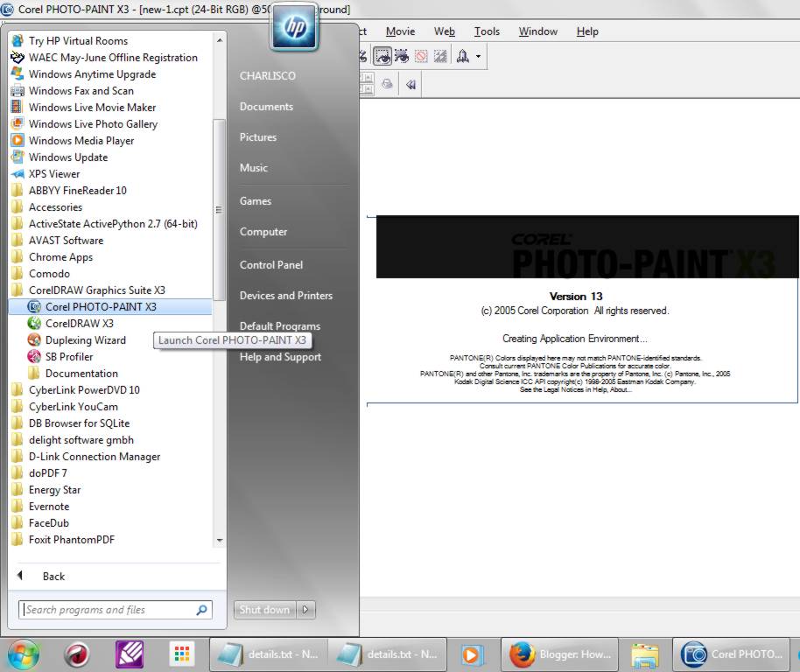
Task: Open the Window menu
Action: pyautogui.click(x=537, y=31)
